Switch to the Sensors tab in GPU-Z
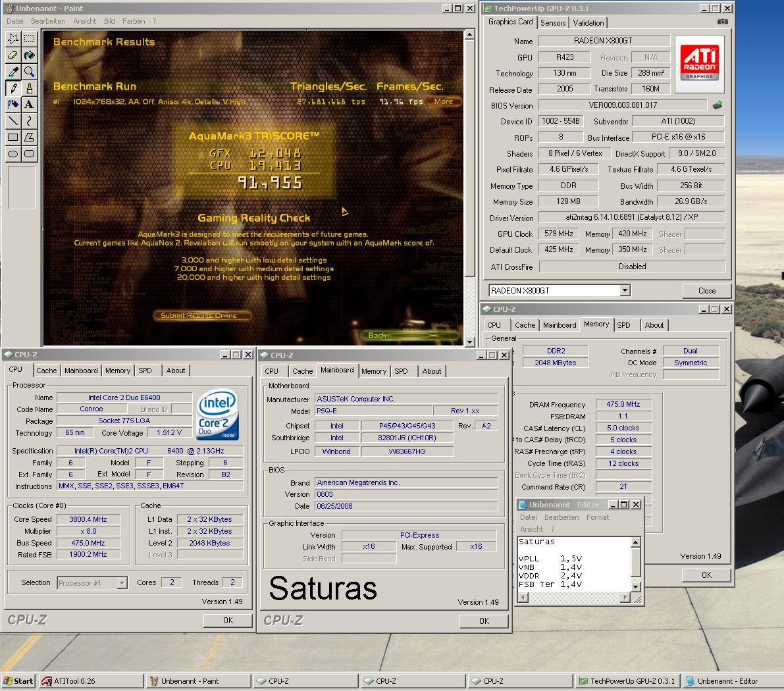This screenshot has width=784, height=691. [553, 22]
